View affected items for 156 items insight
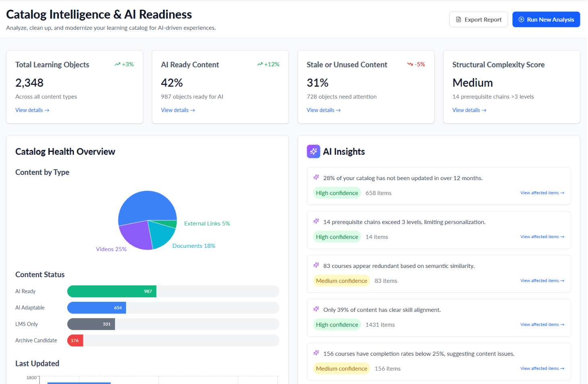Screen dimensions: 588x384 pyautogui.click(x=542, y=369)
